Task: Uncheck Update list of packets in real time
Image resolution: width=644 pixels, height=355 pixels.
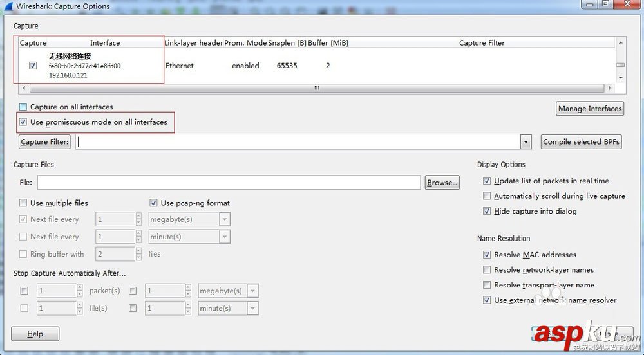Action: click(487, 181)
